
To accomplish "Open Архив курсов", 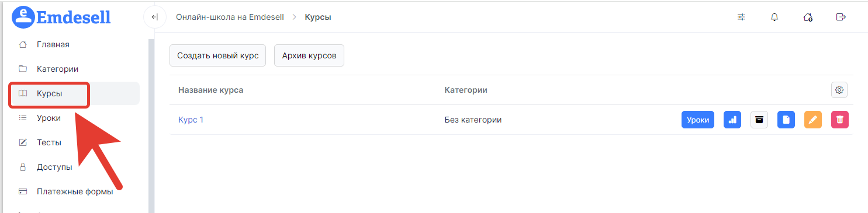I will 309,55.
